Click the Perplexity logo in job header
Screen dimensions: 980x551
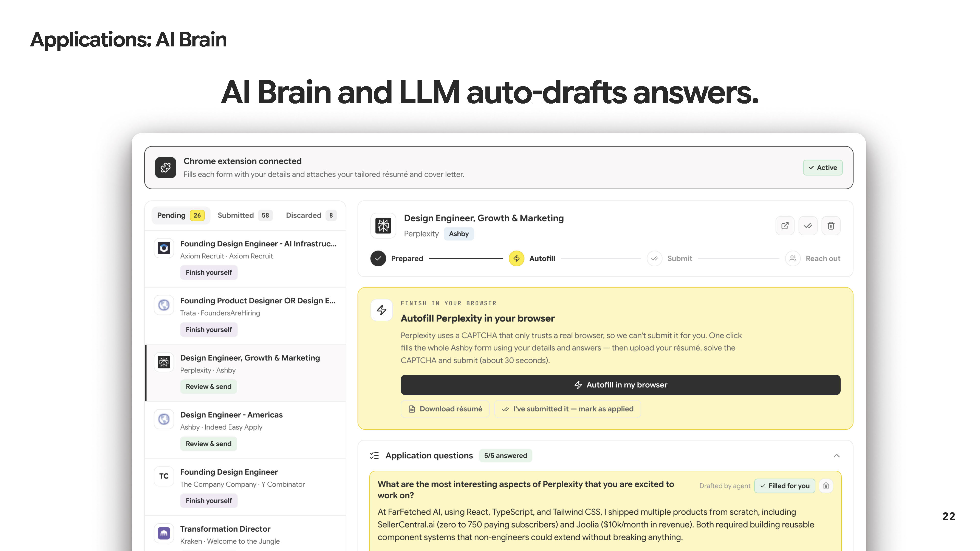click(x=383, y=226)
